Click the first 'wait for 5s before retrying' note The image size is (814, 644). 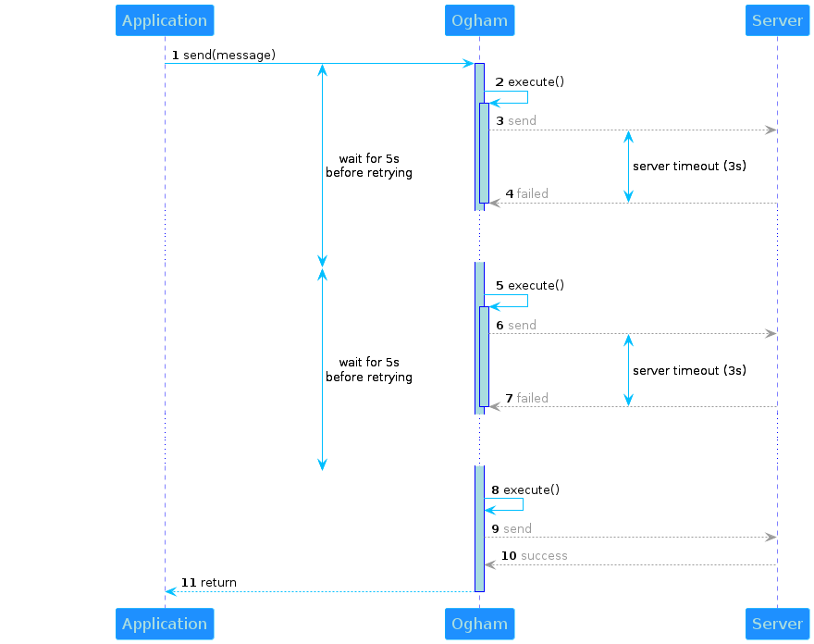[x=369, y=166]
